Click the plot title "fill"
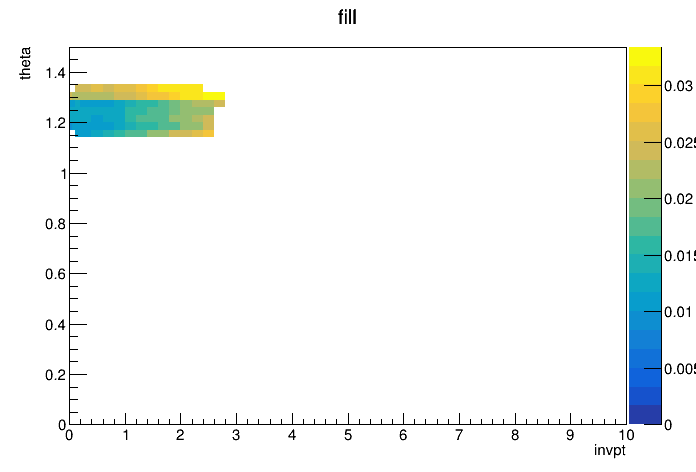This screenshot has height=472, width=696. pos(347,18)
